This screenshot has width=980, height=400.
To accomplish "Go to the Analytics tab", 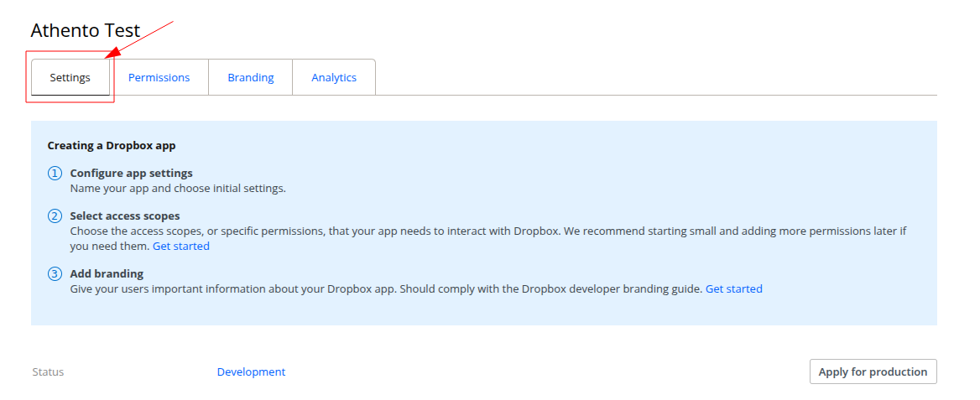I will coord(334,78).
